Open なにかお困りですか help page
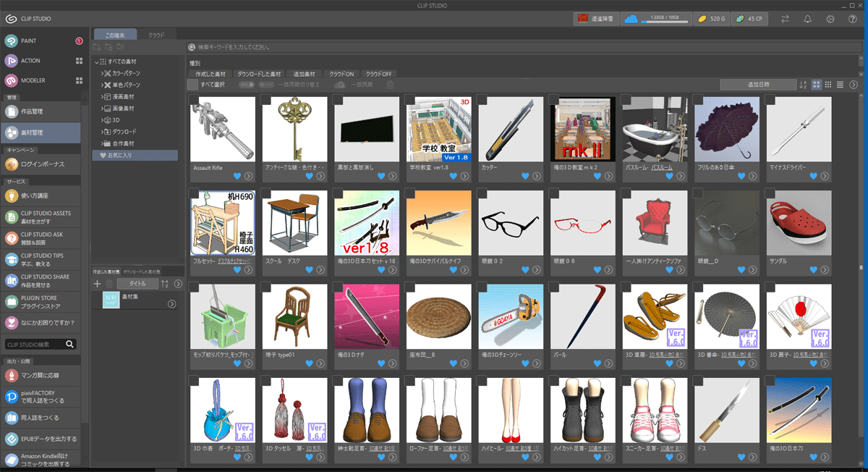Viewport: 868px width, 472px height. tap(42, 322)
